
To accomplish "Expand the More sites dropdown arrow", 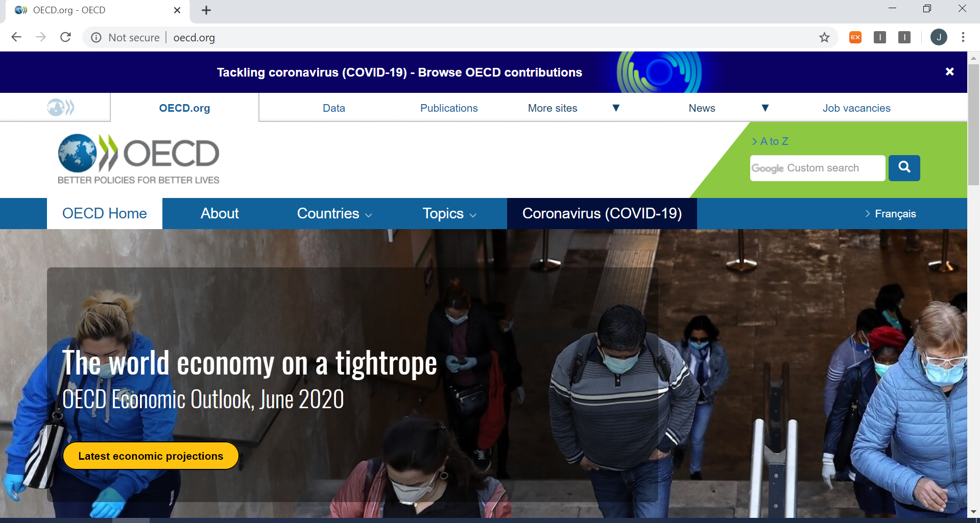I will [616, 108].
